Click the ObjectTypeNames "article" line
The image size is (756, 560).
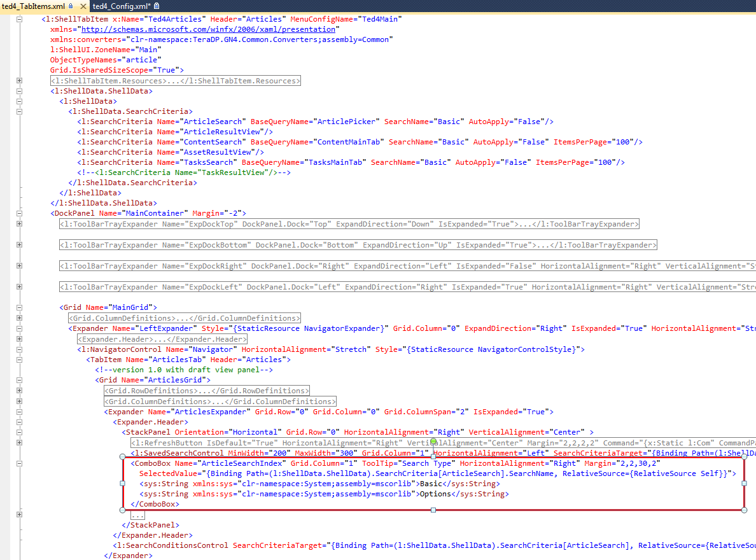tap(106, 60)
